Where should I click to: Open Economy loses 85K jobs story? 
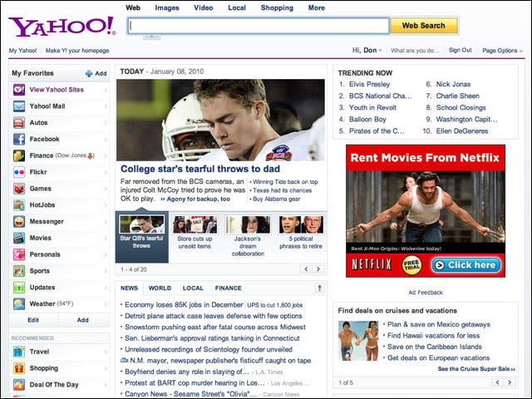click(184, 305)
